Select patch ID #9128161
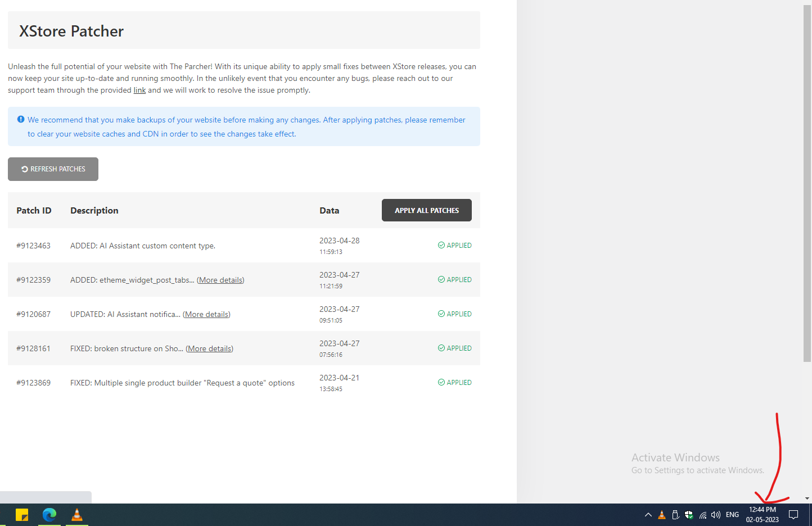This screenshot has height=526, width=812. tap(33, 348)
